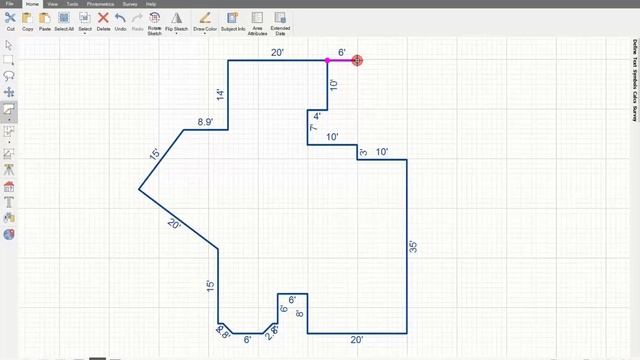Open Area Attributes
Screen dimensions: 640x360
click(257, 18)
